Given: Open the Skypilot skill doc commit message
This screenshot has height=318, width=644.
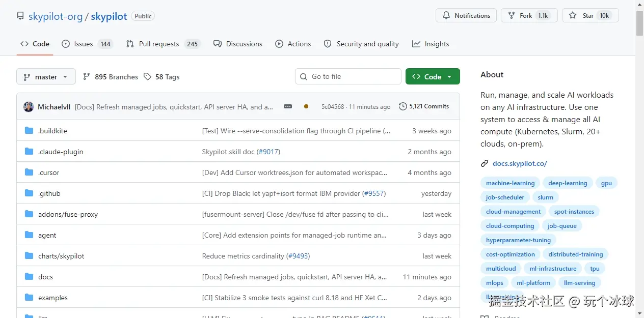Looking at the screenshot, I should pos(228,152).
